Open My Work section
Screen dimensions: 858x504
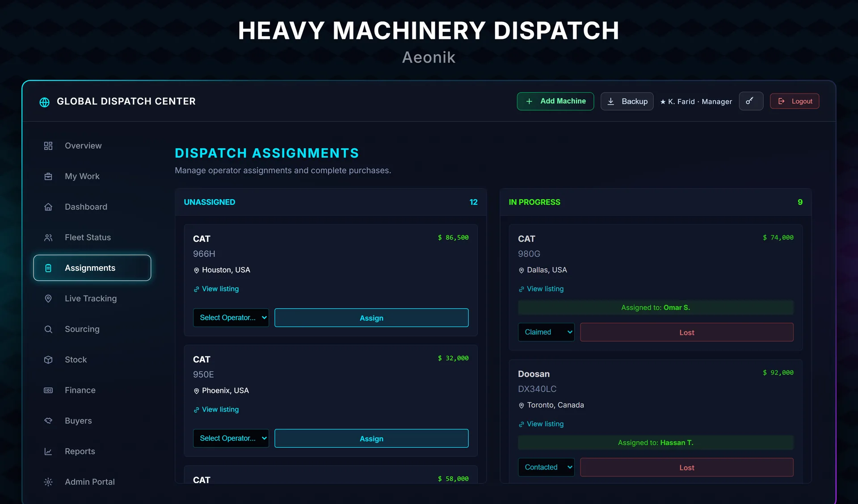(x=92, y=176)
